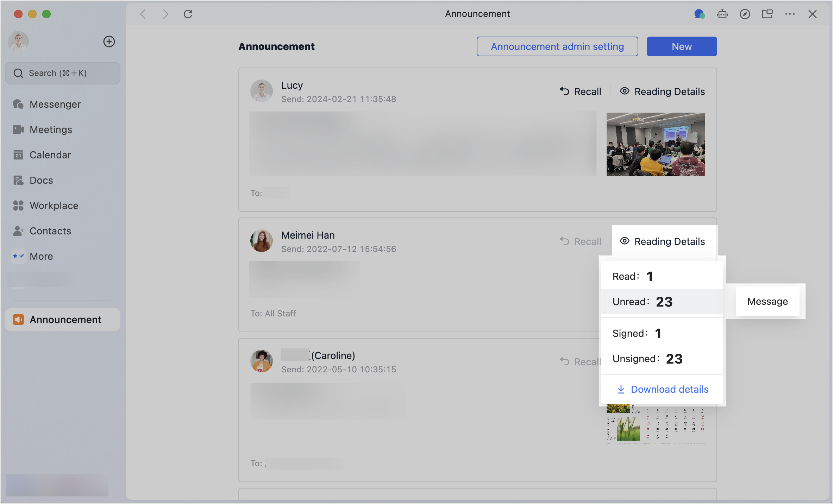
Task: Toggle Reading Details on Meimei Han's announcement
Action: coord(662,241)
